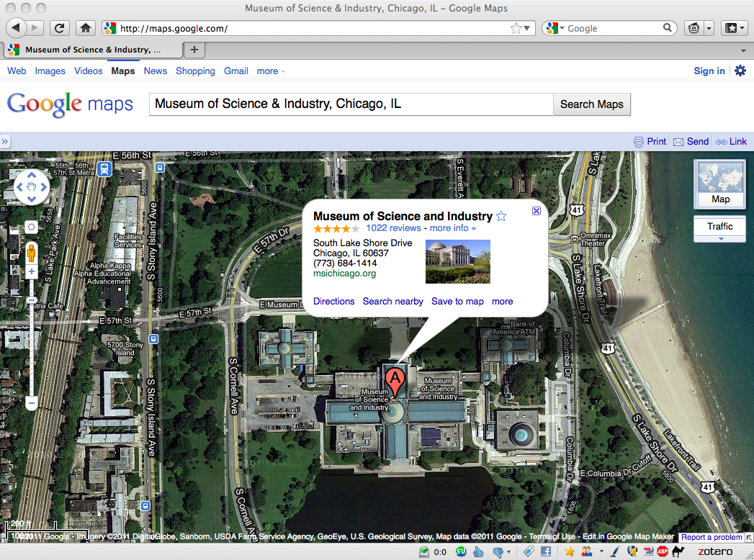754x560 pixels.
Task: Click the Facebook icon in status bar
Action: (545, 551)
